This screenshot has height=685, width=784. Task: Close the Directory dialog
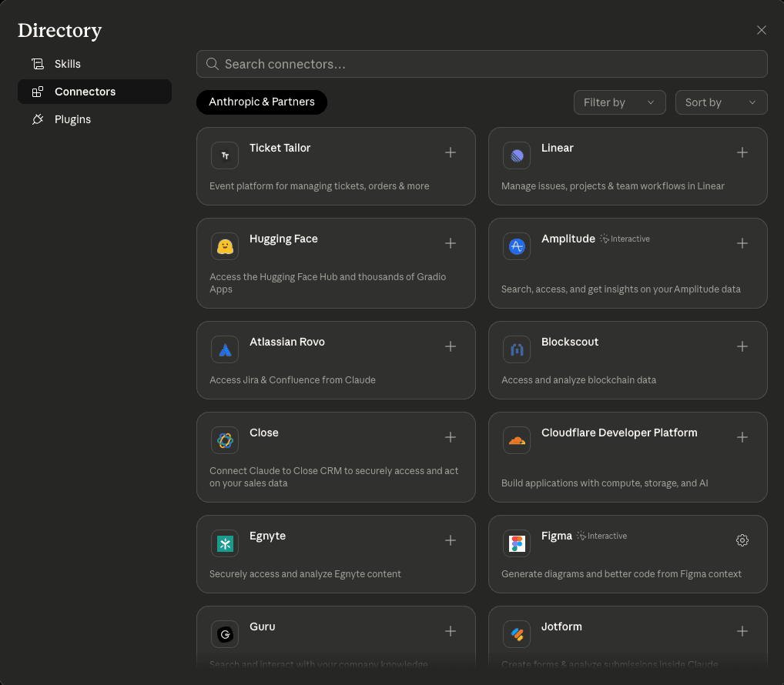pyautogui.click(x=761, y=30)
